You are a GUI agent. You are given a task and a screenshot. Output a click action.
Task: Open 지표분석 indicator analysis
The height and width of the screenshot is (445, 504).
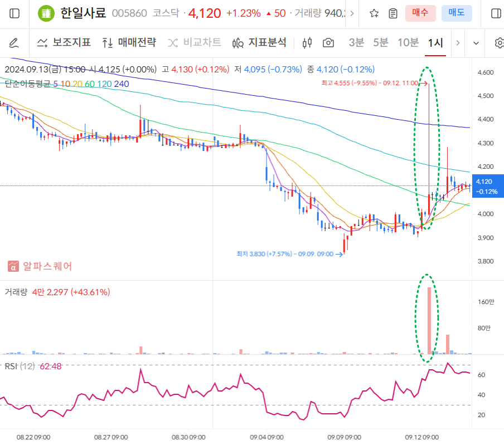click(x=259, y=42)
